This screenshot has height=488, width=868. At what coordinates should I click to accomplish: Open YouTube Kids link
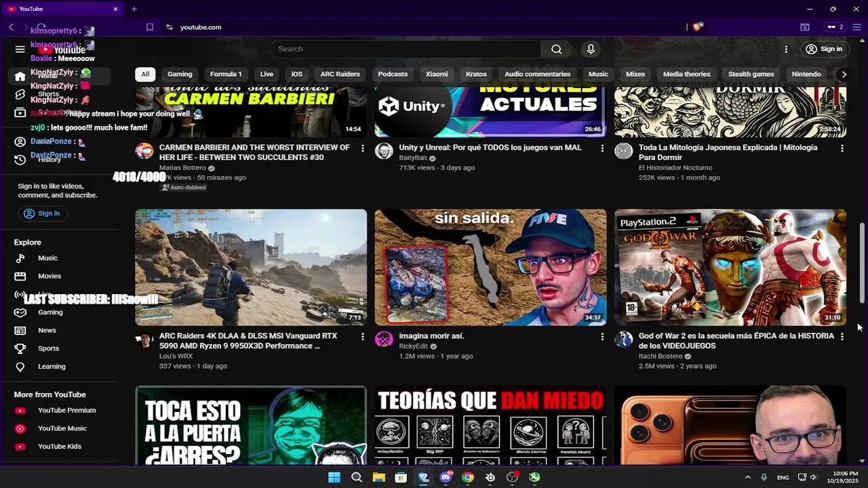(x=59, y=446)
